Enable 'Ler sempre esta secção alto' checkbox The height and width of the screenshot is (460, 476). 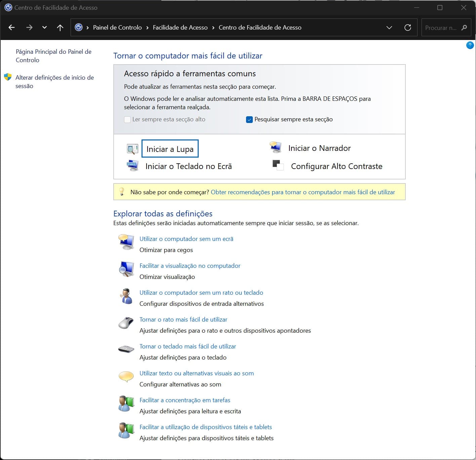click(127, 120)
